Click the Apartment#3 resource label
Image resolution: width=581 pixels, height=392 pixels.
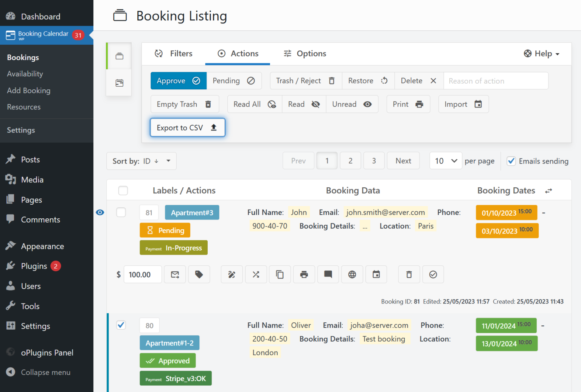(192, 212)
